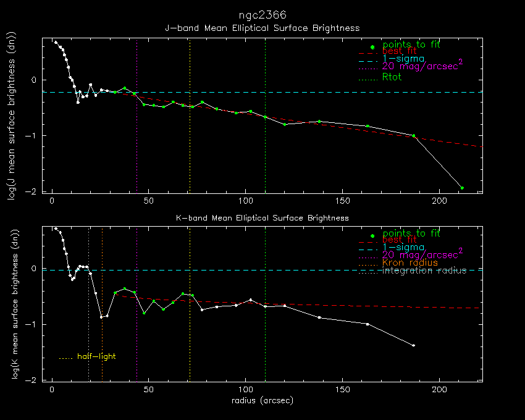Click the "200" tick label under K-band plot
This screenshot has height=420, width=525.
point(439,390)
